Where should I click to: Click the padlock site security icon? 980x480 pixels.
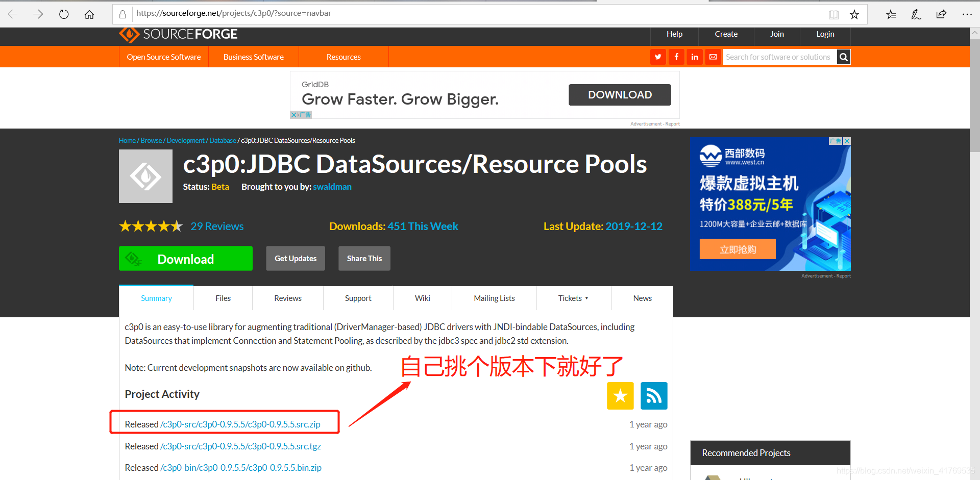click(x=122, y=14)
